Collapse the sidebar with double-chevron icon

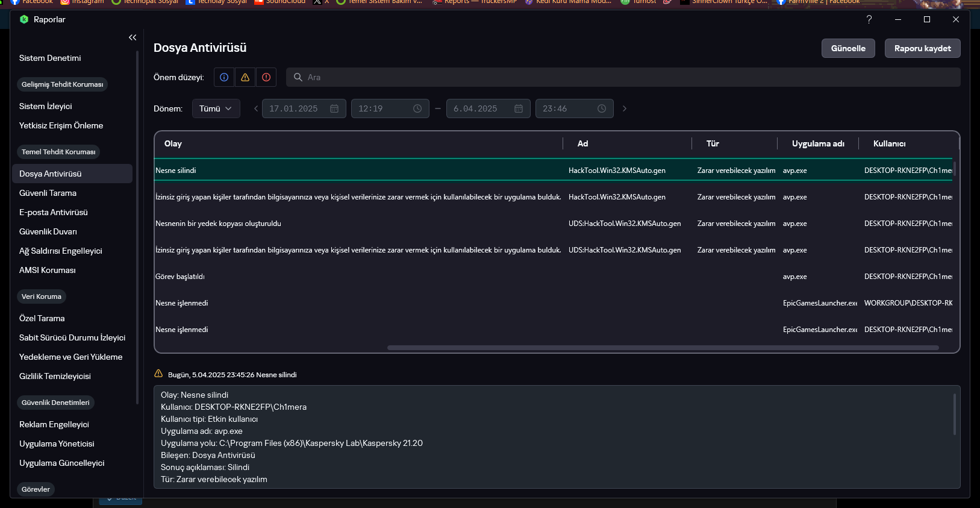(x=133, y=37)
